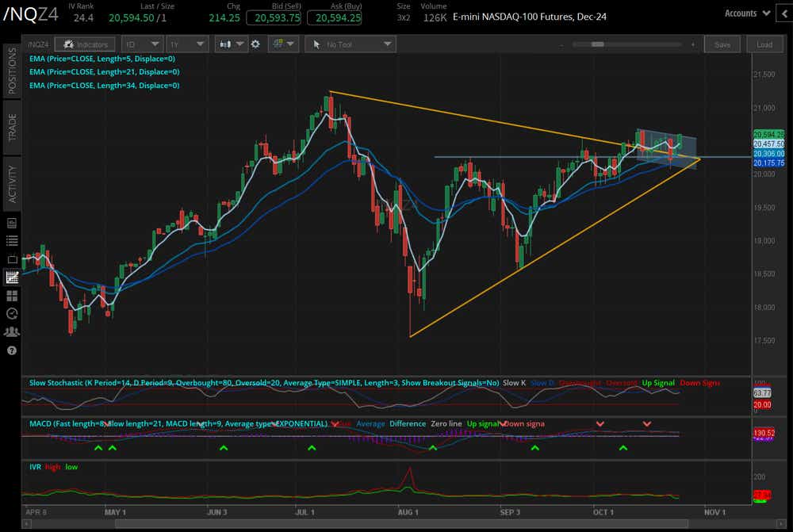The width and height of the screenshot is (793, 532).
Task: Open the candlestick chart type dropdown
Action: click(231, 44)
